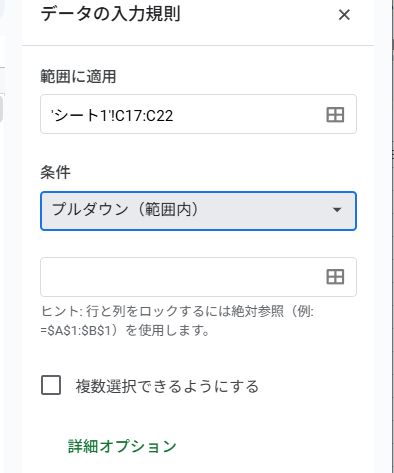394x473 pixels.
Task: Click the ヒント absolute reference hint text
Action: [x=177, y=321]
